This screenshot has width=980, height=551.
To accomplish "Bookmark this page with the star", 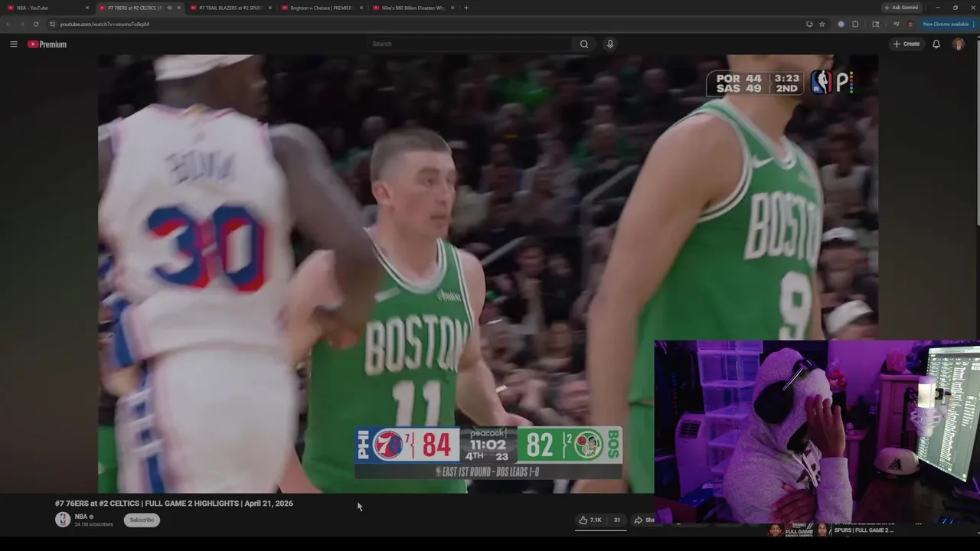I will (x=822, y=24).
